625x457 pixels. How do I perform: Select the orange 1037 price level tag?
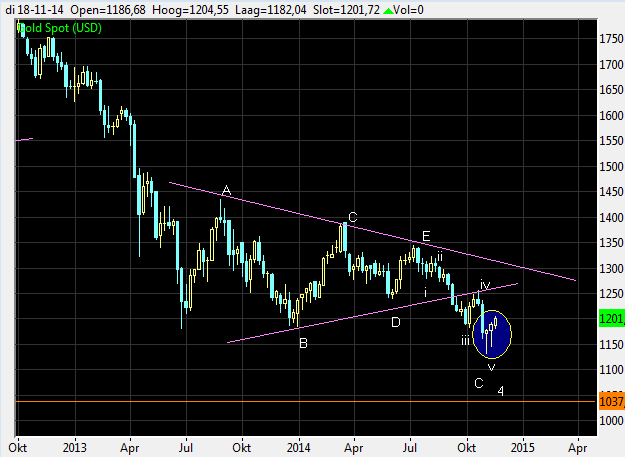click(x=611, y=401)
